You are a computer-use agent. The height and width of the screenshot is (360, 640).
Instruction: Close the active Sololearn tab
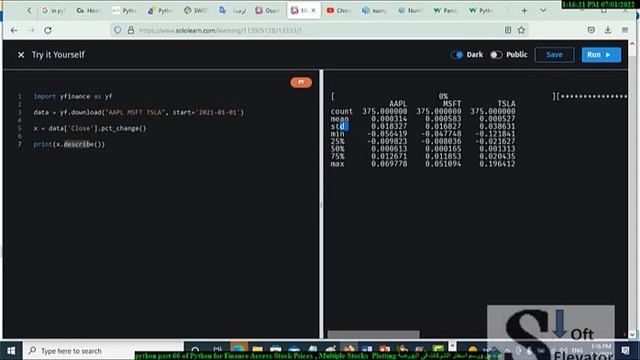(313, 11)
